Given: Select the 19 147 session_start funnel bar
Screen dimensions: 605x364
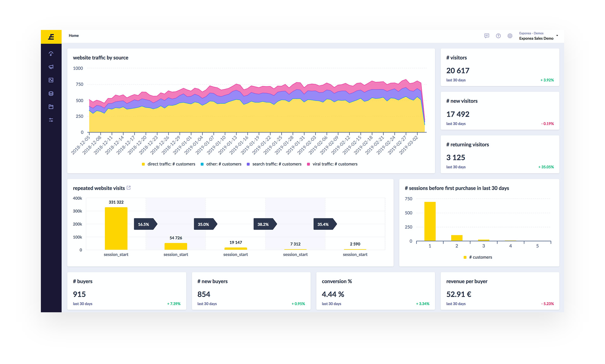Looking at the screenshot, I should click(x=236, y=249).
